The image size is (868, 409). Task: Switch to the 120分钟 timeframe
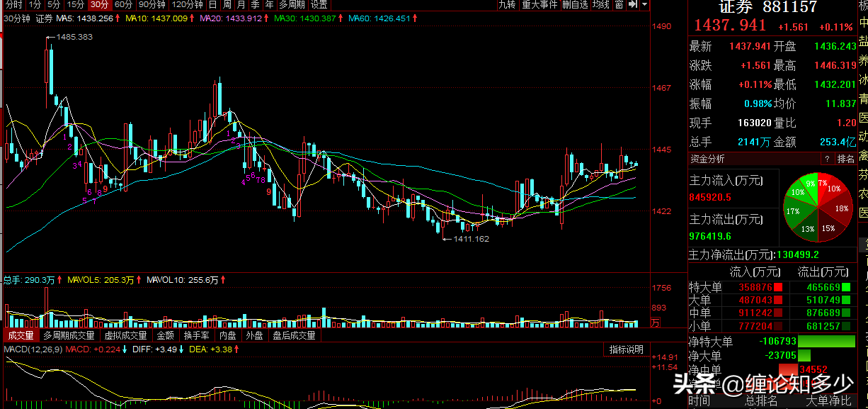click(187, 4)
